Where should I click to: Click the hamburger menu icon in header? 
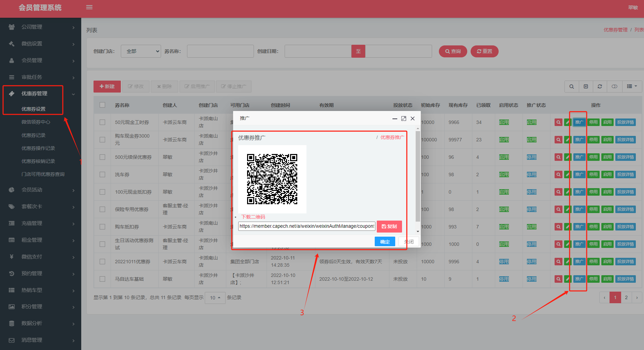tap(89, 7)
